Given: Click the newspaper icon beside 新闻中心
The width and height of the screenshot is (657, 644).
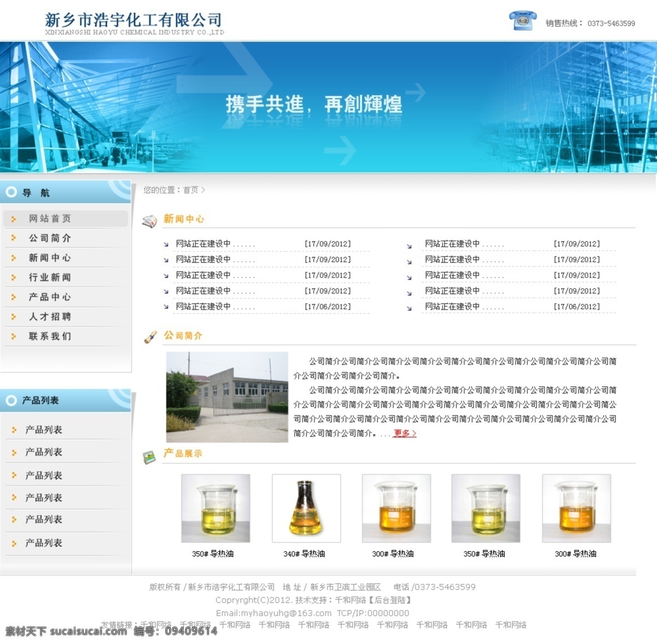Looking at the screenshot, I should (x=149, y=221).
